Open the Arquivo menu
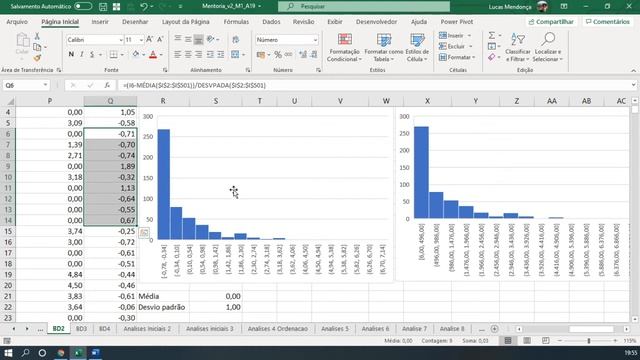640x360 pixels. [17, 22]
